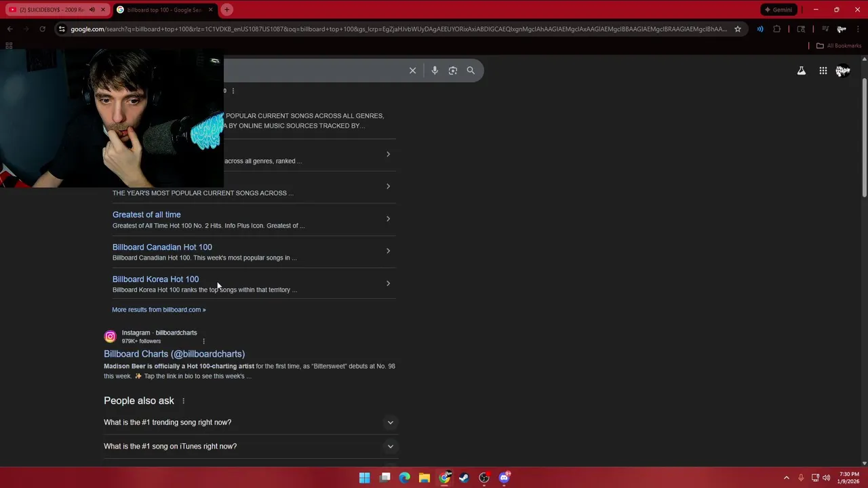
Task: Open the system tray microphone indicator
Action: tap(801, 478)
